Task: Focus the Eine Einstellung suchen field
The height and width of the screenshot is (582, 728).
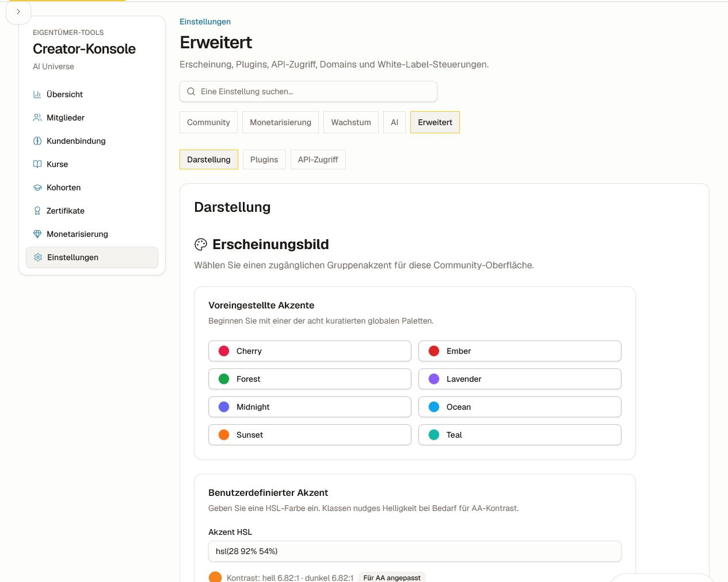Action: [x=308, y=91]
